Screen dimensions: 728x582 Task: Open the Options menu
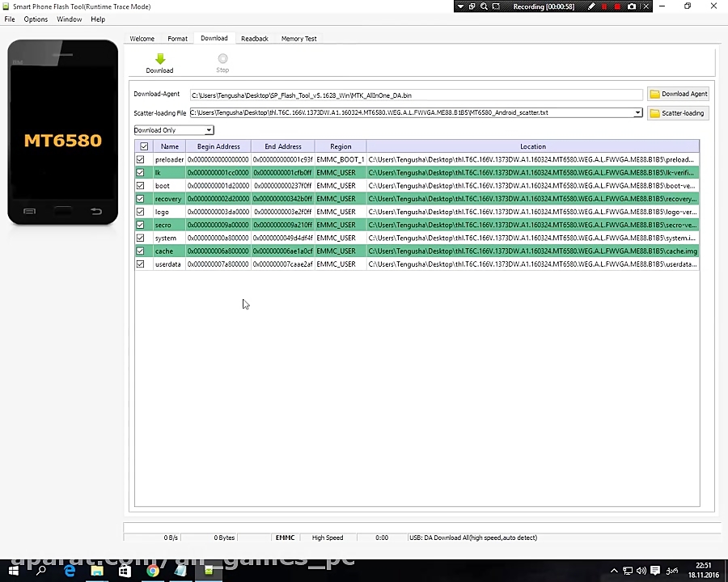pyautogui.click(x=35, y=19)
